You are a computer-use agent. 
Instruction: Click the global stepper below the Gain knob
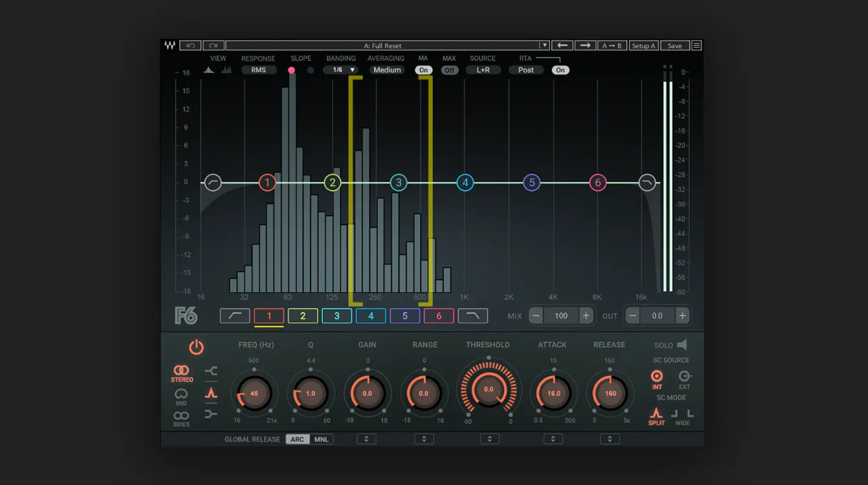click(366, 439)
